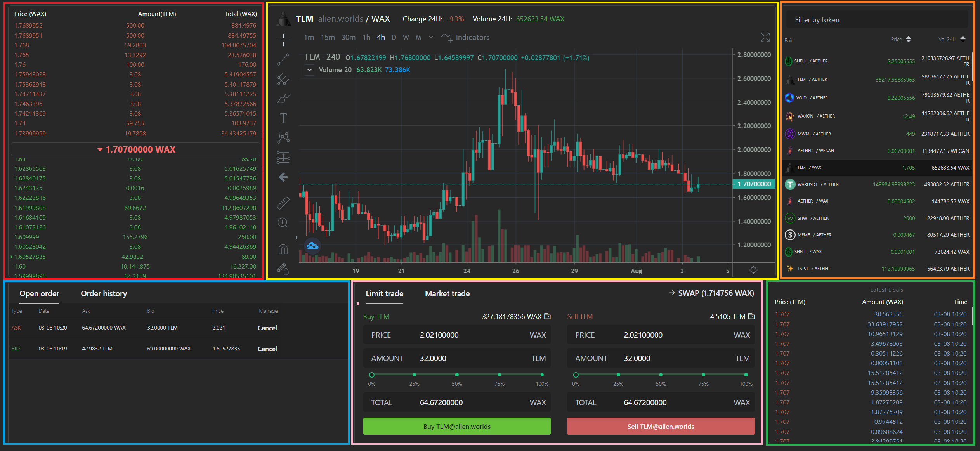Open the Indicators menu

click(465, 38)
